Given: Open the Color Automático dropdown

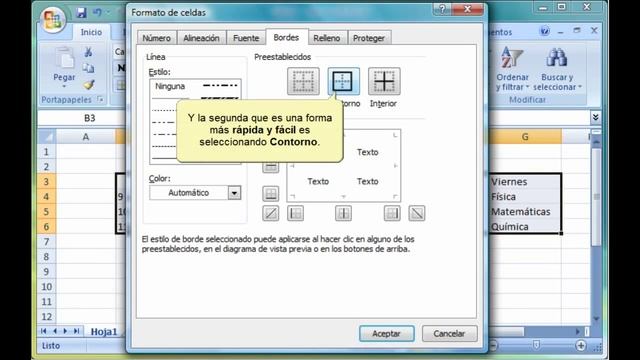Looking at the screenshot, I should point(234,193).
